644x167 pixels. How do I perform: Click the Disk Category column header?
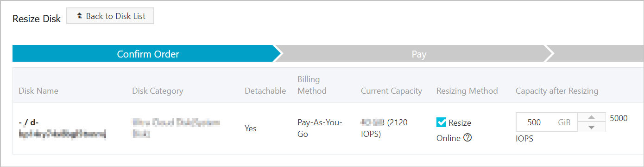pyautogui.click(x=158, y=91)
